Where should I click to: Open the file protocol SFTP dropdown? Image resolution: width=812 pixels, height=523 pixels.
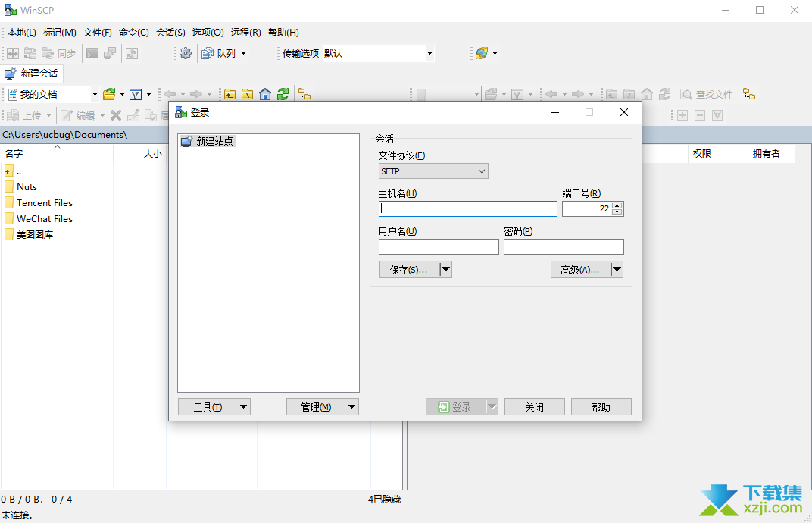pos(433,171)
